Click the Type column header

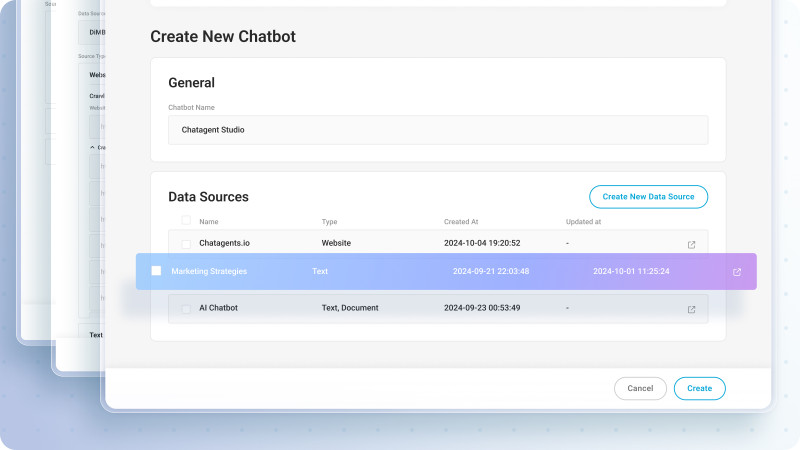(x=329, y=221)
